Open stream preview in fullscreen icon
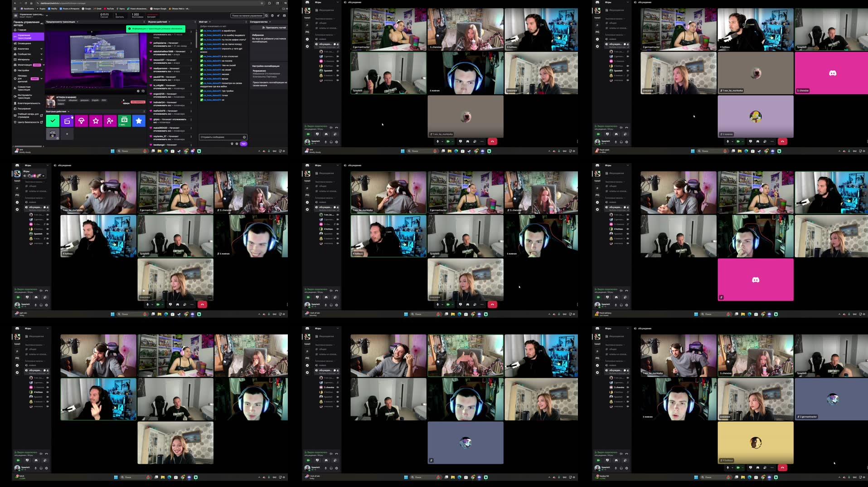The height and width of the screenshot is (487, 868). pos(143,91)
